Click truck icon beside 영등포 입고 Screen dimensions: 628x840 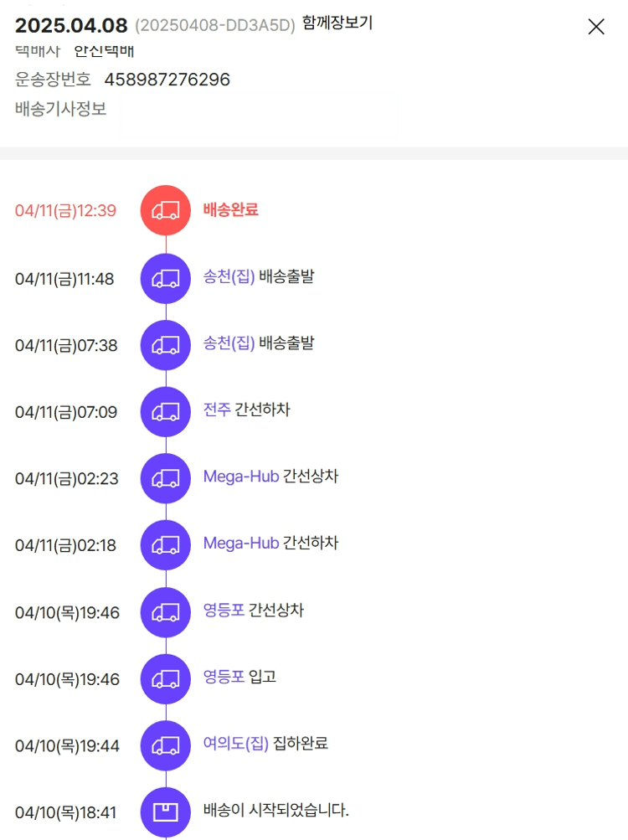click(x=166, y=678)
